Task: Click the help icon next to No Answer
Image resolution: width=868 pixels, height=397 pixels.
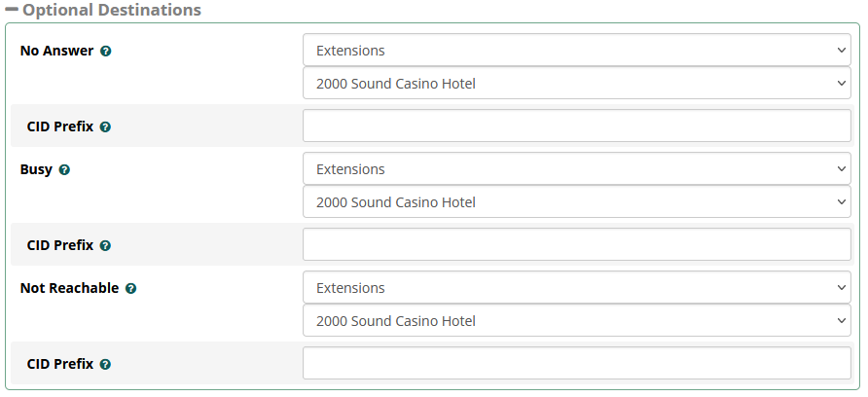Action: click(106, 51)
